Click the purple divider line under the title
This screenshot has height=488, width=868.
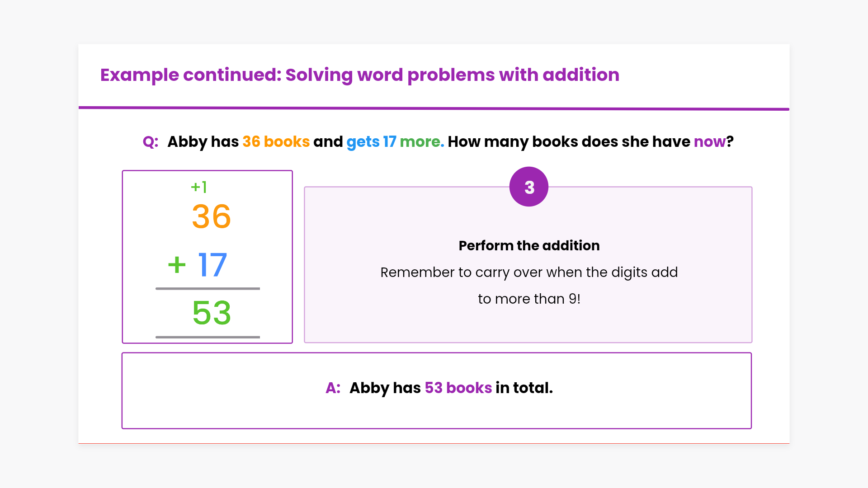[x=434, y=108]
